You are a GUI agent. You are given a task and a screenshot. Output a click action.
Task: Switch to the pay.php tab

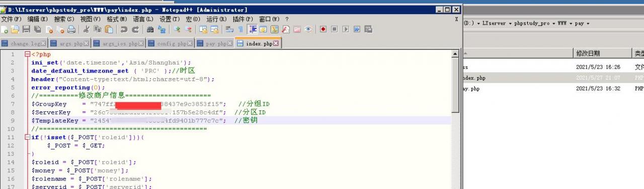click(x=214, y=44)
